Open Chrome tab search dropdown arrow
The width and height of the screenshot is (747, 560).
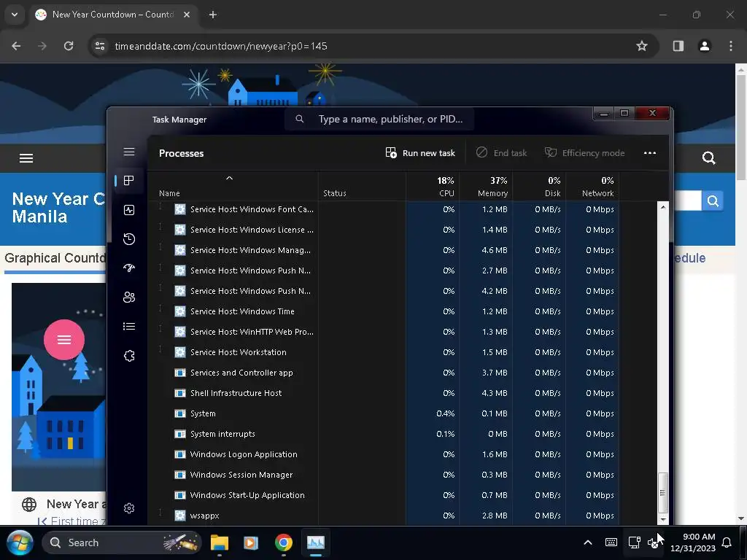tap(15, 15)
